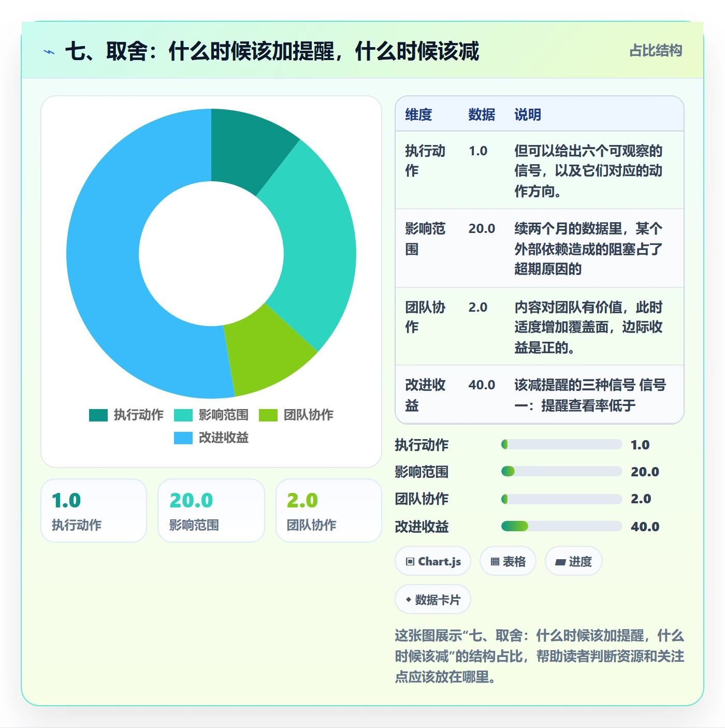This screenshot has height=728, width=725.
Task: Click description starting 但可以给出六个可观察的
Action: 588,171
